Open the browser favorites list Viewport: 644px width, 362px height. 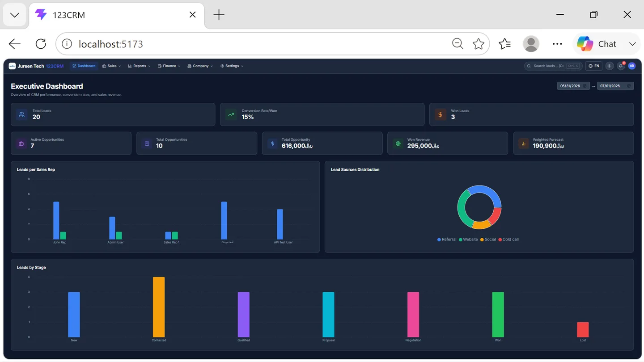click(x=504, y=44)
